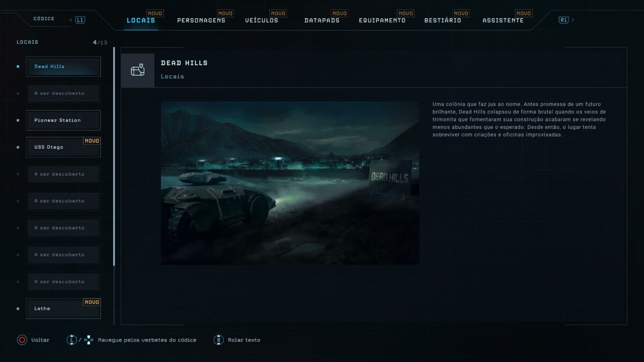Switch to the Locais tab

coord(141,20)
